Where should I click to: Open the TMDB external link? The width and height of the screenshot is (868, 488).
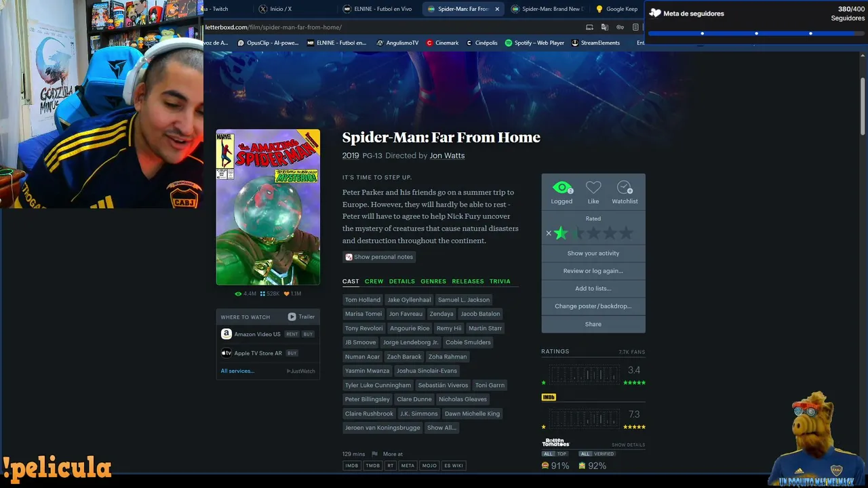point(373,466)
